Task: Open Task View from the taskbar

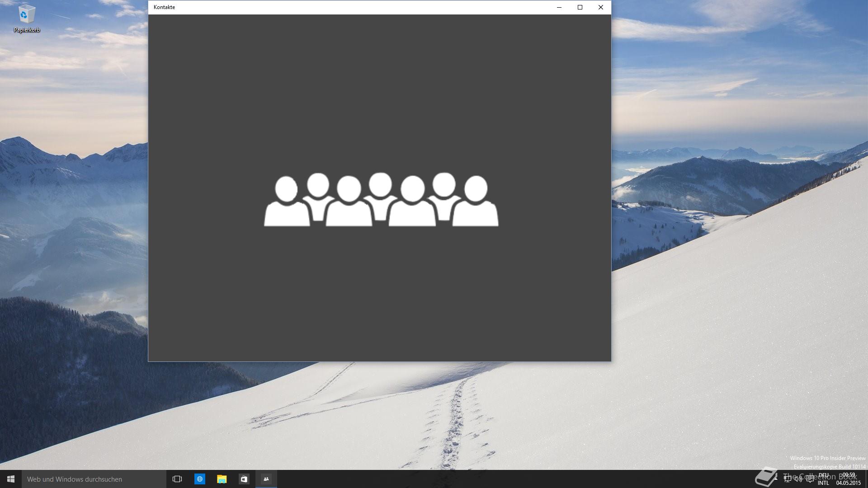Action: tap(177, 479)
